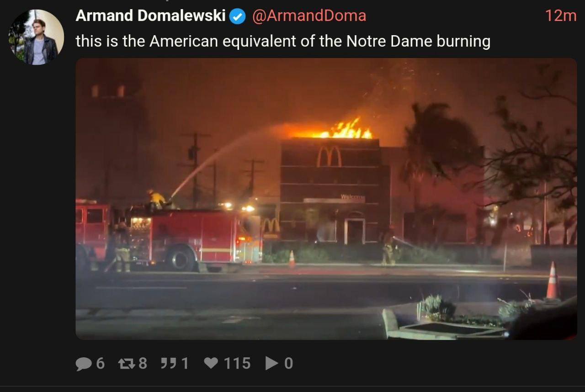The height and width of the screenshot is (392, 585).
Task: Click the repost count 8
Action: pyautogui.click(x=143, y=363)
